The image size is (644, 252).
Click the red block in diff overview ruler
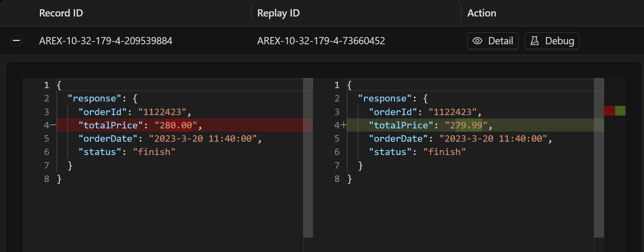coord(609,111)
